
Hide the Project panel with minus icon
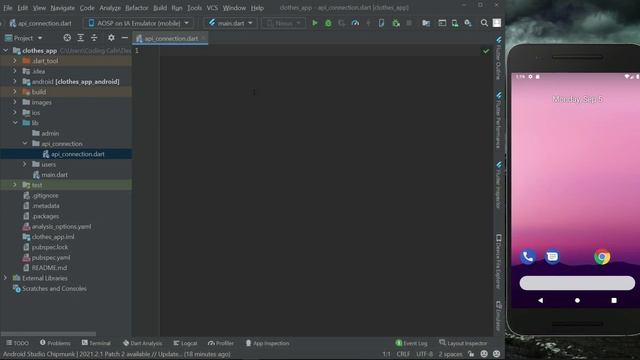click(124, 38)
